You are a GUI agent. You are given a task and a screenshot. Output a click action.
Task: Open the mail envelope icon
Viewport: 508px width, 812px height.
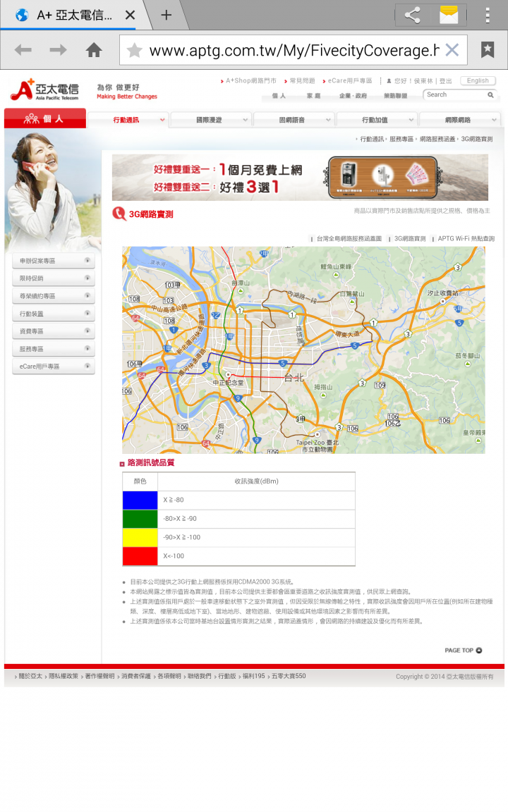(449, 15)
